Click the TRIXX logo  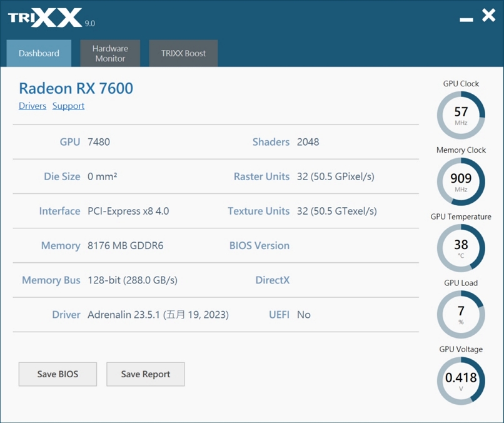point(45,18)
